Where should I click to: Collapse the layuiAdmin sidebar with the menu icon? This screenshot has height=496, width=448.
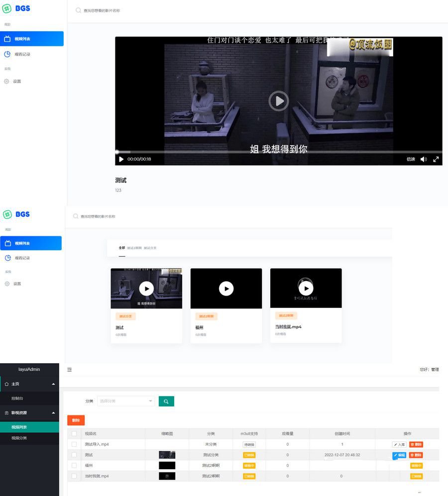pyautogui.click(x=70, y=370)
